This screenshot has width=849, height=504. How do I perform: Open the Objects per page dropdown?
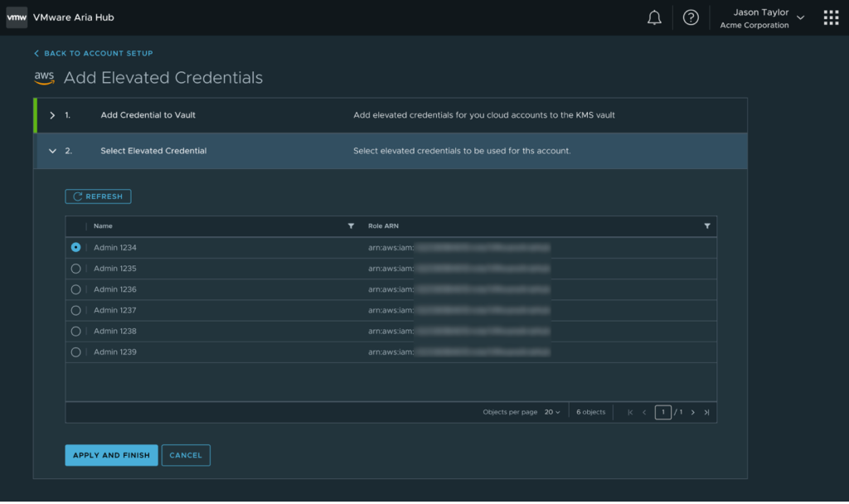tap(552, 412)
